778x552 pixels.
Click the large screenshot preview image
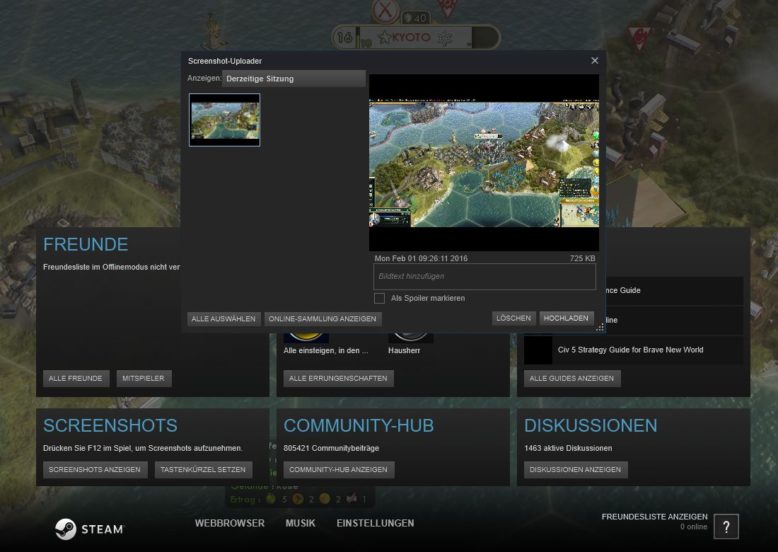[484, 163]
